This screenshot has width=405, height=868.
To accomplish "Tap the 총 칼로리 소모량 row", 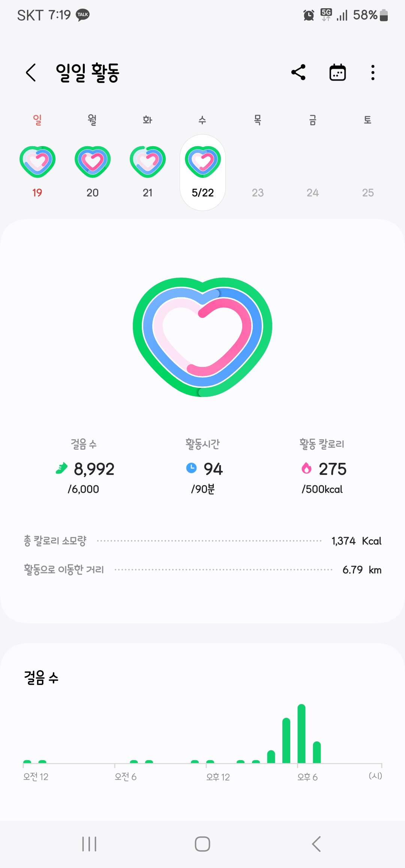I will pos(202,541).
